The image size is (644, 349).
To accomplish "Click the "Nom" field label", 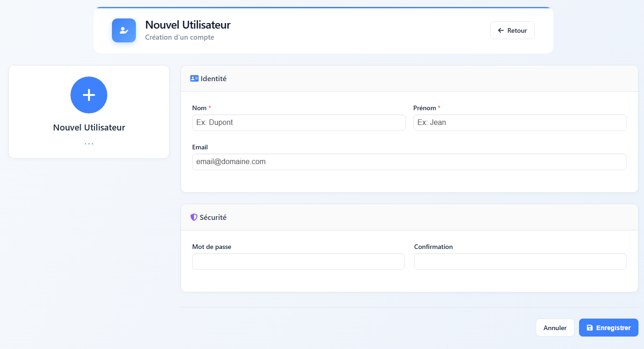I will [x=199, y=108].
